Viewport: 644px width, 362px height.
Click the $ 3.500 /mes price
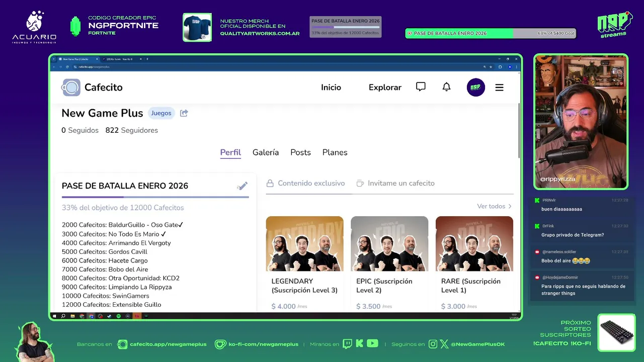pyautogui.click(x=374, y=306)
